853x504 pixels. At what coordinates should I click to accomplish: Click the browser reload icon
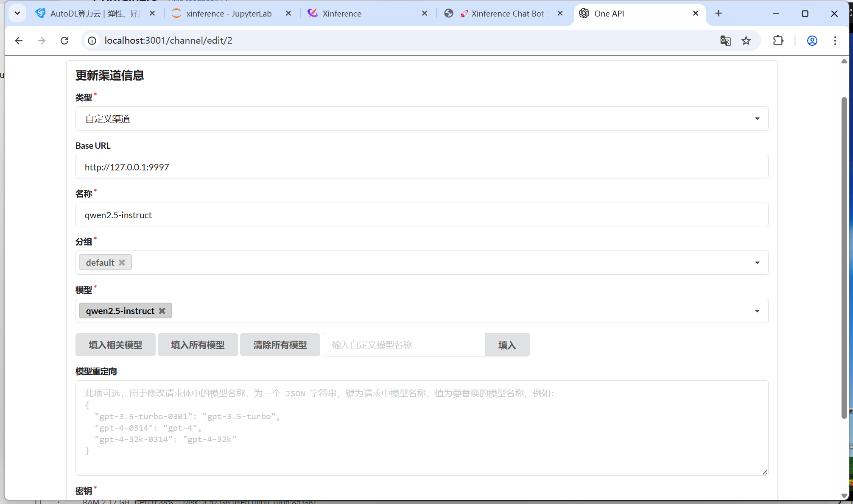[64, 41]
